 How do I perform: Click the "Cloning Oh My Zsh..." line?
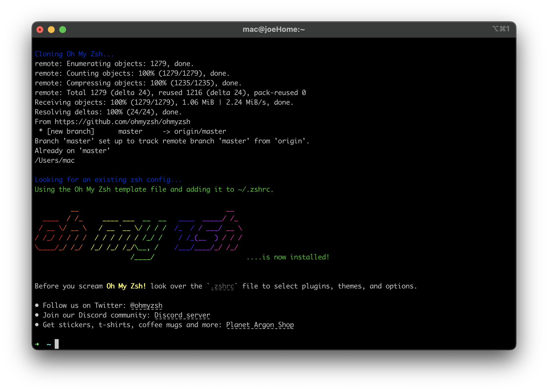74,54
